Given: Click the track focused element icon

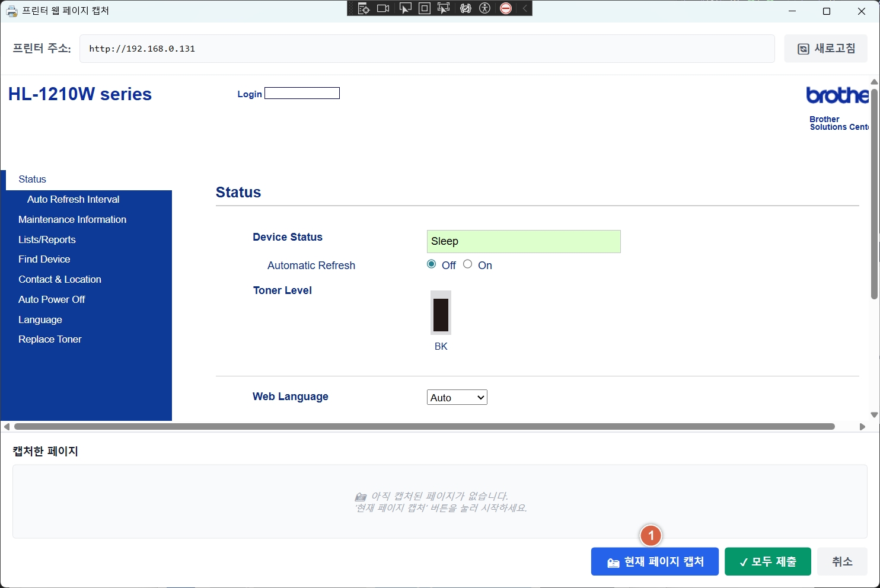Looking at the screenshot, I should pyautogui.click(x=444, y=8).
